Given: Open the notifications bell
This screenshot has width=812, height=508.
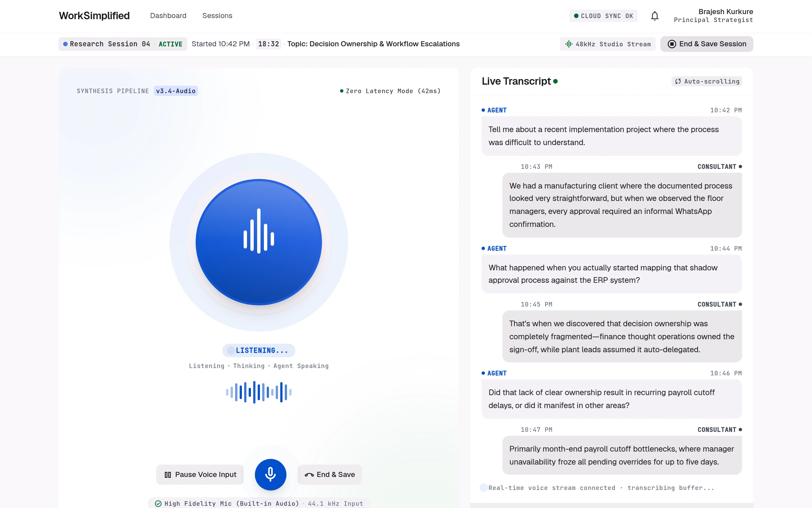Looking at the screenshot, I should click(x=655, y=16).
